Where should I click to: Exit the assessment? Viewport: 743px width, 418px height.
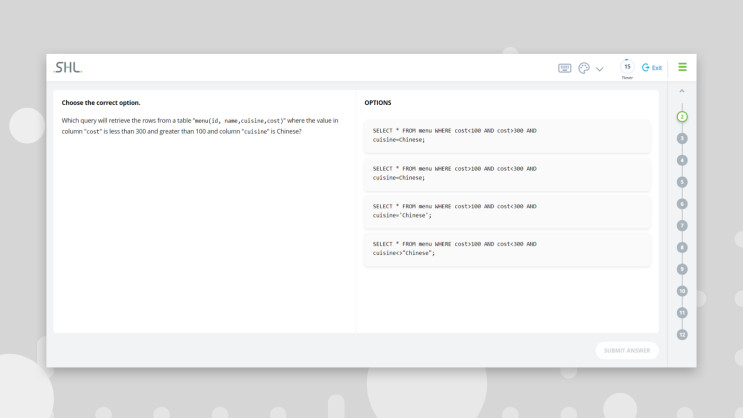(652, 68)
